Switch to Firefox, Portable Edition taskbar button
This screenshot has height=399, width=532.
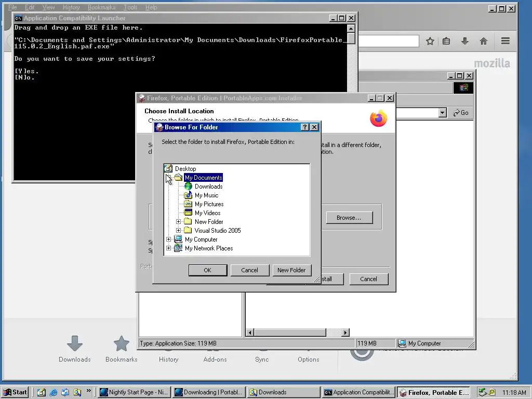(x=434, y=392)
